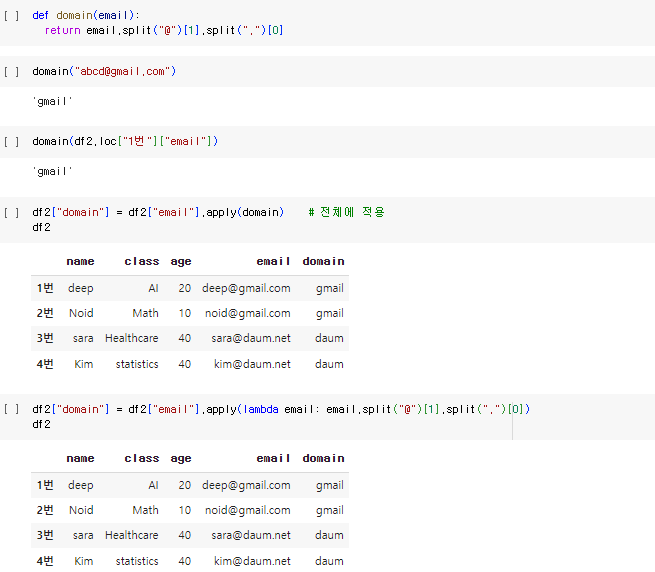Click the 'gmail' output of the third cell

[x=52, y=172]
